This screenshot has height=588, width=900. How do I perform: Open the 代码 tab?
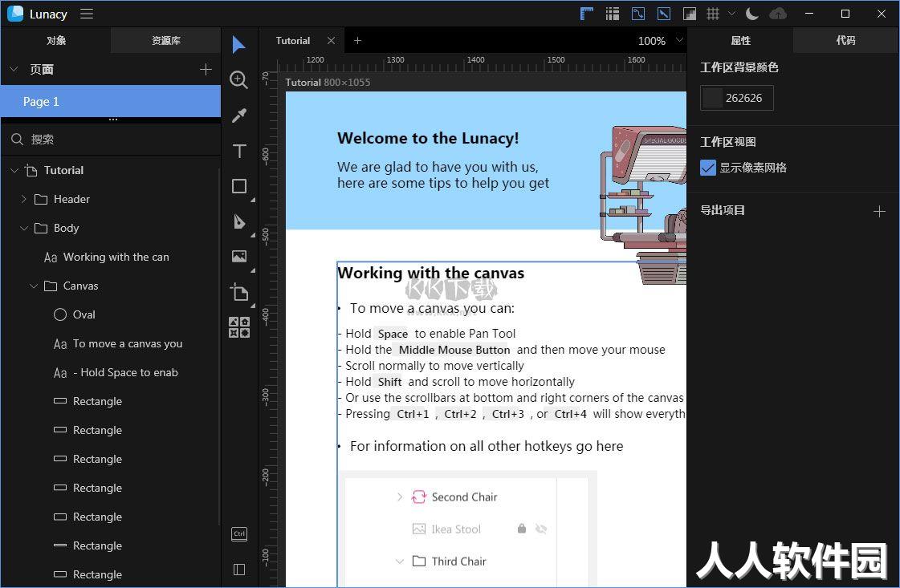click(846, 40)
